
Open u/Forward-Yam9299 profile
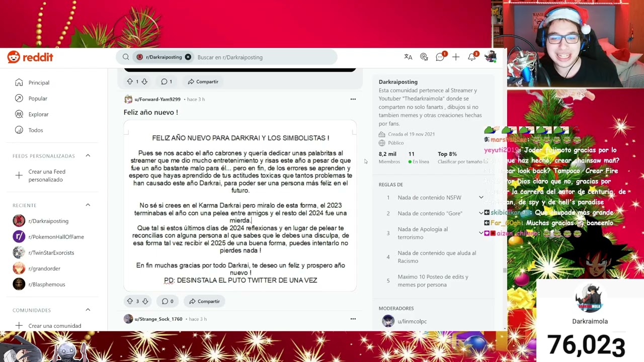pos(157,100)
